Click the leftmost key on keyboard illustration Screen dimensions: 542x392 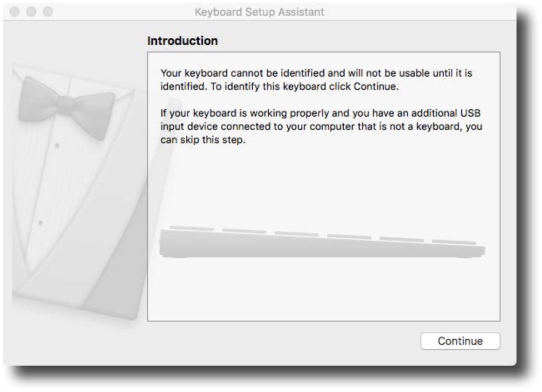click(192, 228)
